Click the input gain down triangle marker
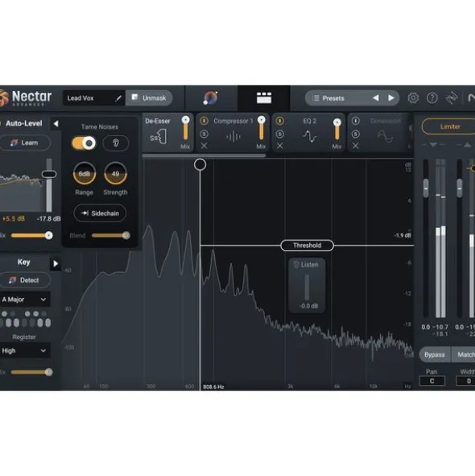Screen dimensions: 475x476 tap(433, 145)
